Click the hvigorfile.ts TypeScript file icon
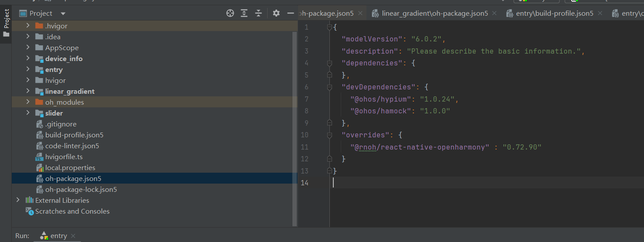This screenshot has width=644, height=242. 39,157
